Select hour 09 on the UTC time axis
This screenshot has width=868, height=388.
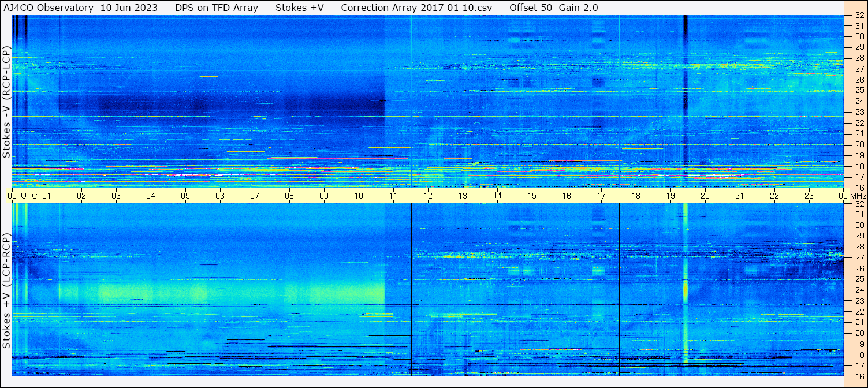pos(324,196)
